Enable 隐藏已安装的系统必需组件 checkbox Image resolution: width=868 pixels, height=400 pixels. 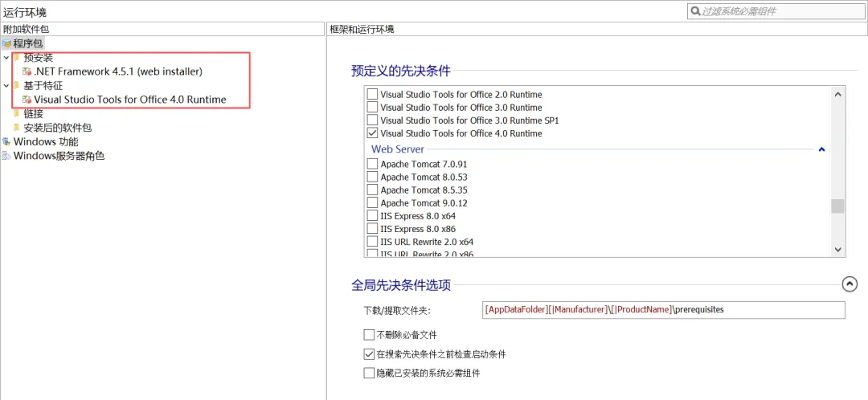(x=369, y=373)
